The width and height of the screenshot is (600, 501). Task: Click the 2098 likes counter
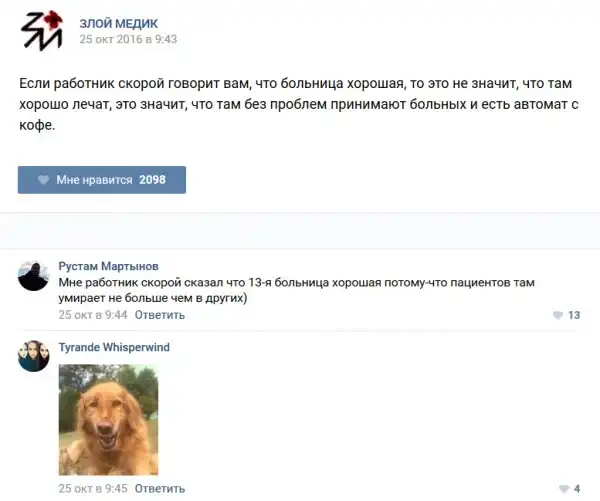152,180
